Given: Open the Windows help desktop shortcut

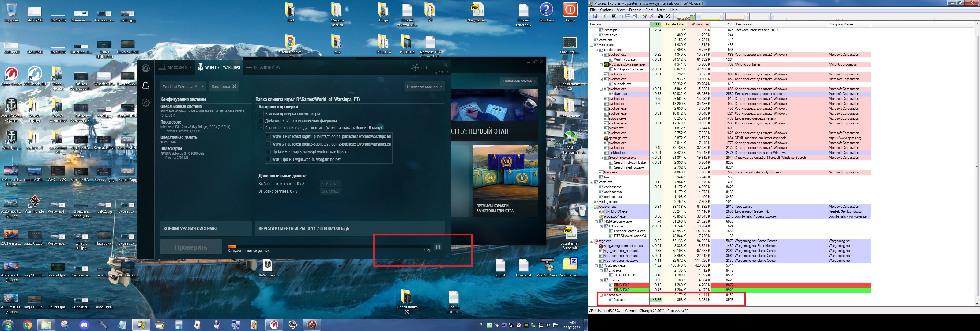Looking at the screenshot, I should [546, 13].
